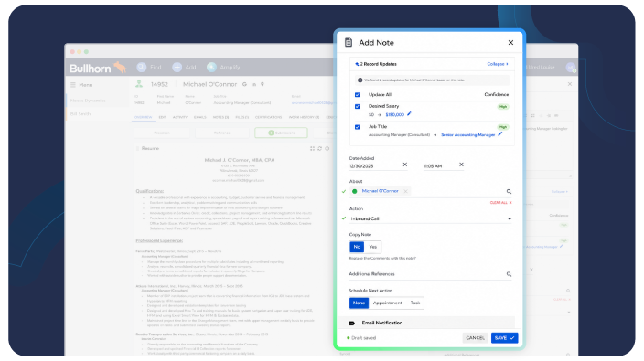Collapse the Record Updates section
The height and width of the screenshot is (361, 644).
click(498, 64)
